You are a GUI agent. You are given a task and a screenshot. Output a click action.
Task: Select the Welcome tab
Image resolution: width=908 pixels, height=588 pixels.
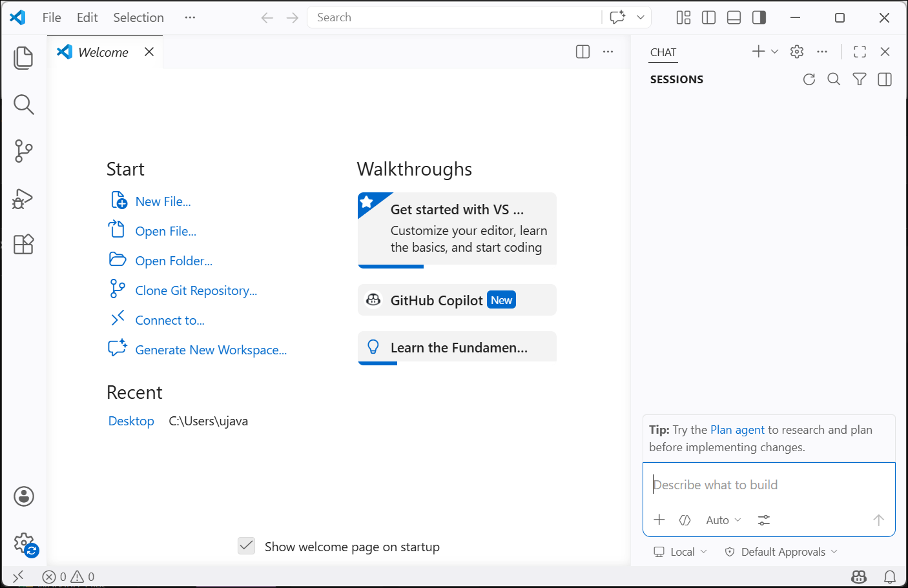tap(103, 52)
